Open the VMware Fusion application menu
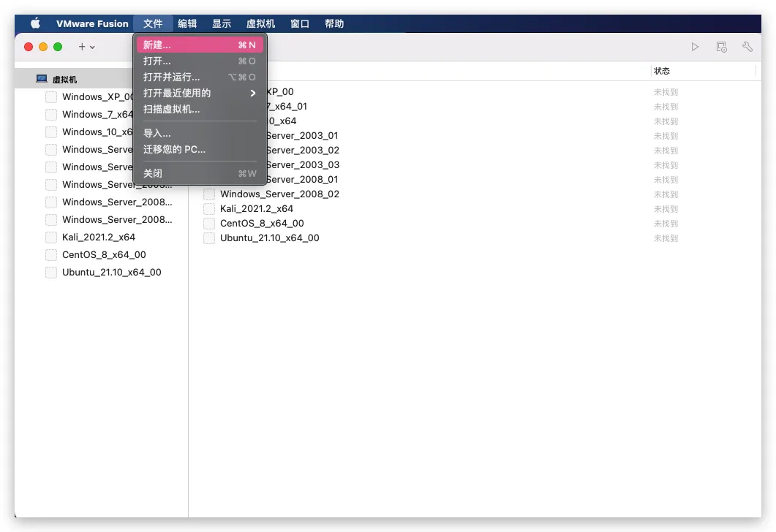The height and width of the screenshot is (532, 776). (x=92, y=23)
